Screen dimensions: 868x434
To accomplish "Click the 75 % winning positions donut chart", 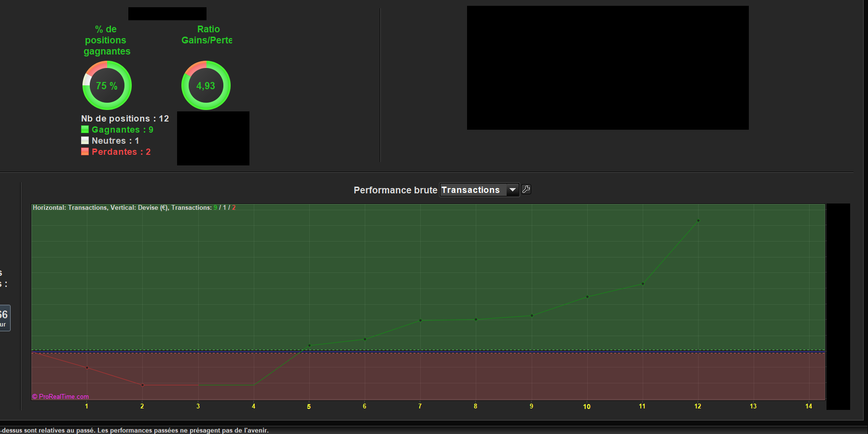I will point(107,85).
